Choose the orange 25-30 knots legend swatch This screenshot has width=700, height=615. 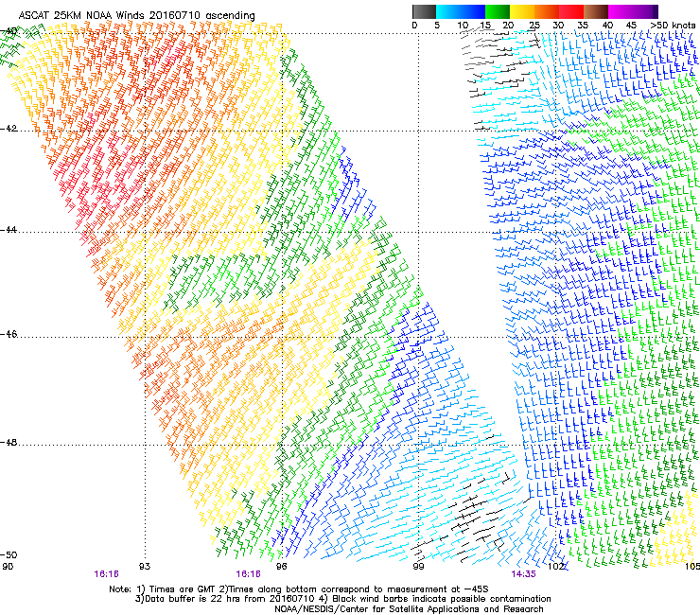[x=547, y=11]
